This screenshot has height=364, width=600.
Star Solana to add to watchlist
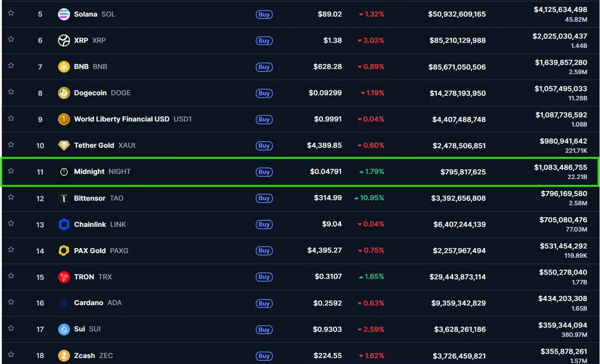[11, 13]
